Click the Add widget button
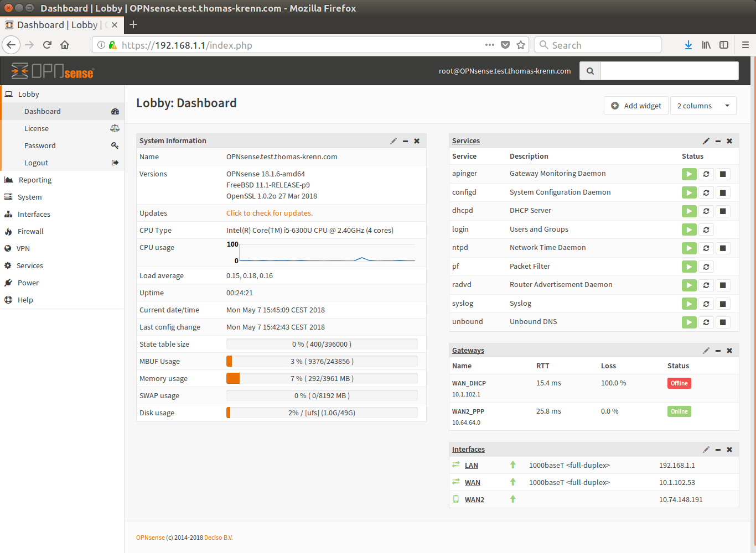Viewport: 756px width, 553px height. 636,106
